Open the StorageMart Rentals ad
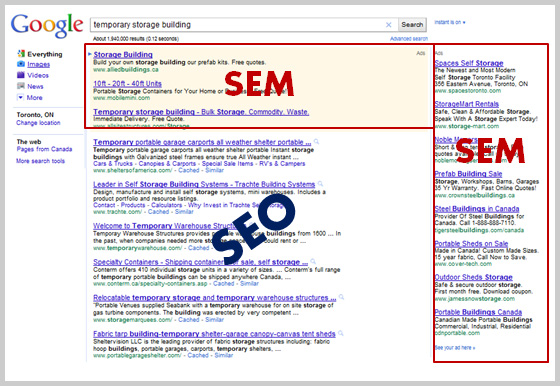Viewport: 560px width, 386px height. tap(467, 104)
